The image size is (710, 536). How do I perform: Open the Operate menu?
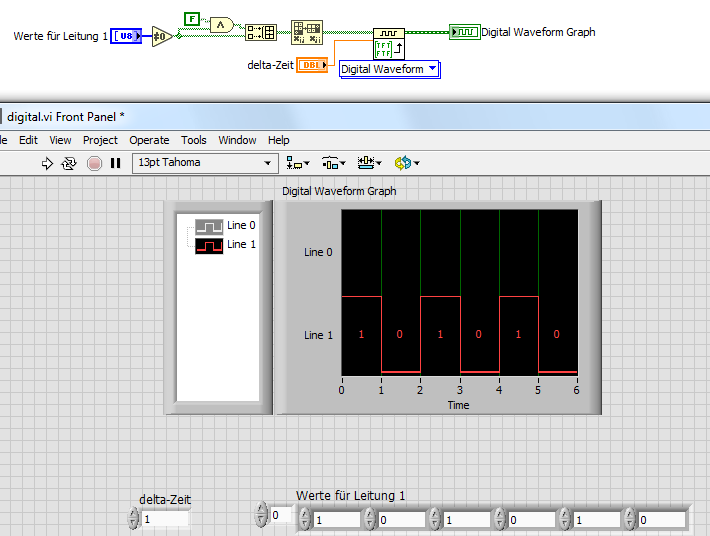(x=149, y=140)
